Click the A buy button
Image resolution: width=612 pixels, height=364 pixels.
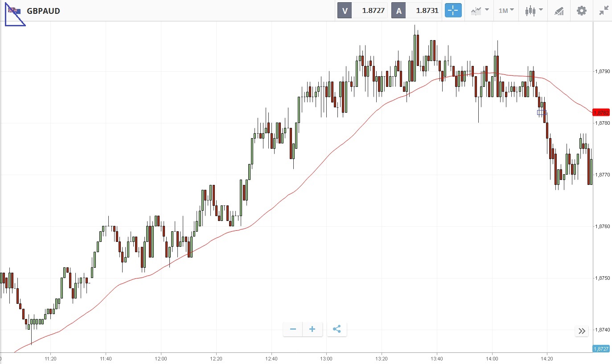(x=398, y=11)
